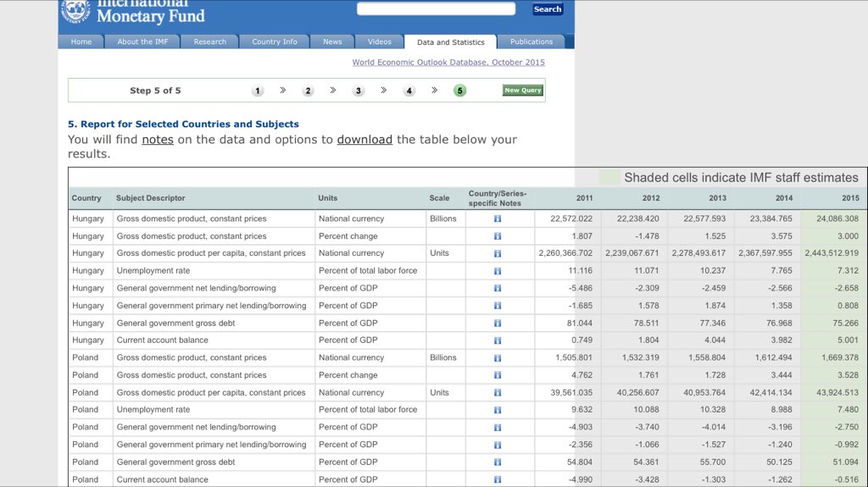The width and height of the screenshot is (868, 487).
Task: Open notes icon for Hungary Unemployment rate
Action: click(498, 271)
